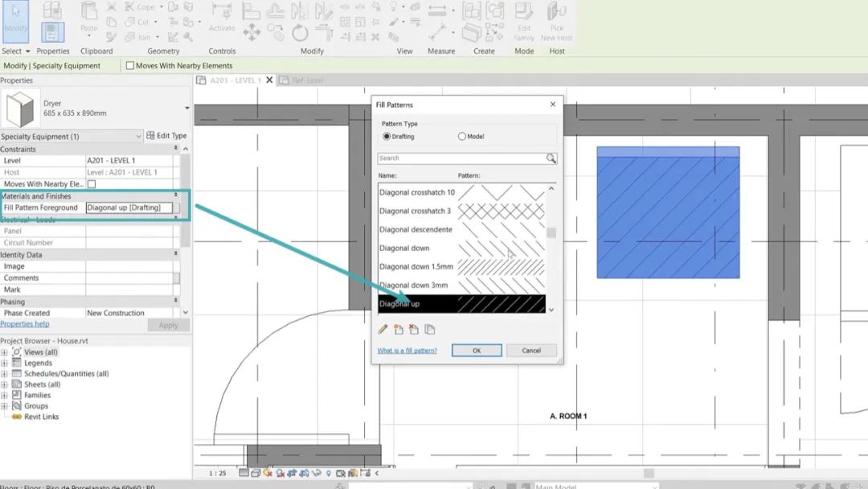
Task: Expand the Families tree node
Action: [x=5, y=396]
